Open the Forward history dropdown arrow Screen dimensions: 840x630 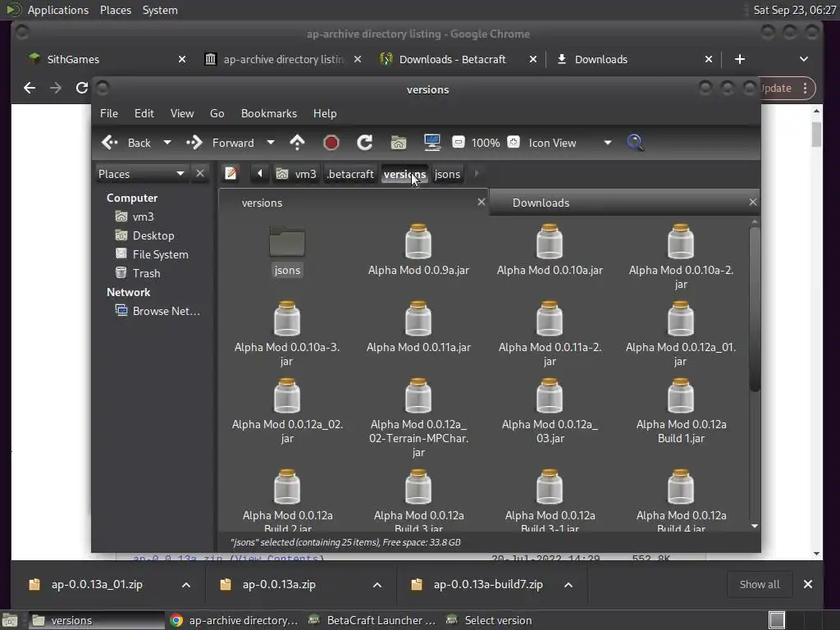[271, 143]
